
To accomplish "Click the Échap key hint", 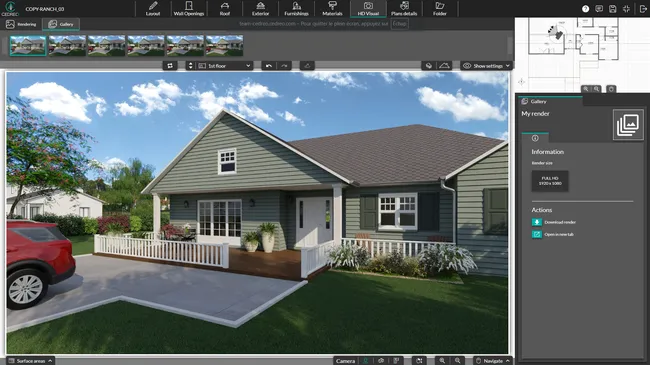I will [400, 24].
